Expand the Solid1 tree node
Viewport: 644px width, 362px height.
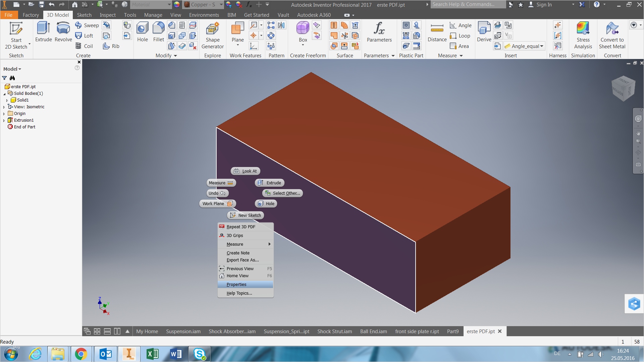7,100
